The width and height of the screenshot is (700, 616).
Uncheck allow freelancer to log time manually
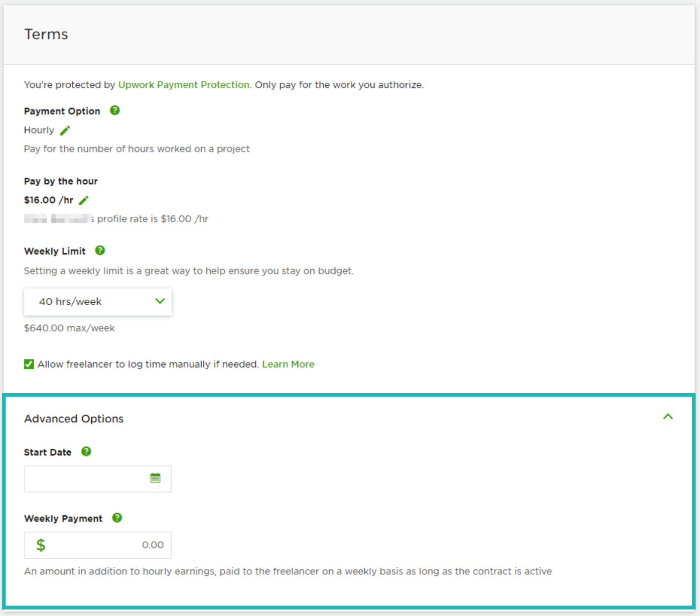29,364
